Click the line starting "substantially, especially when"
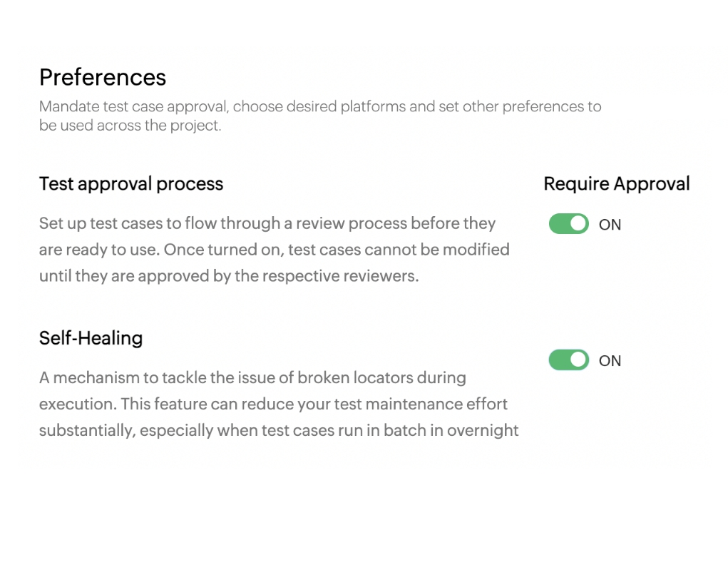Image resolution: width=728 pixels, height=565 pixels. [278, 430]
